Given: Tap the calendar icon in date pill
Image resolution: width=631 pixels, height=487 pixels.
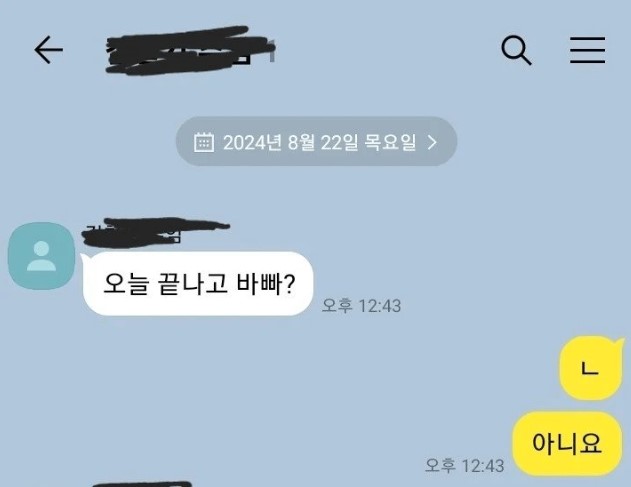Looking at the screenshot, I should pyautogui.click(x=204, y=142).
